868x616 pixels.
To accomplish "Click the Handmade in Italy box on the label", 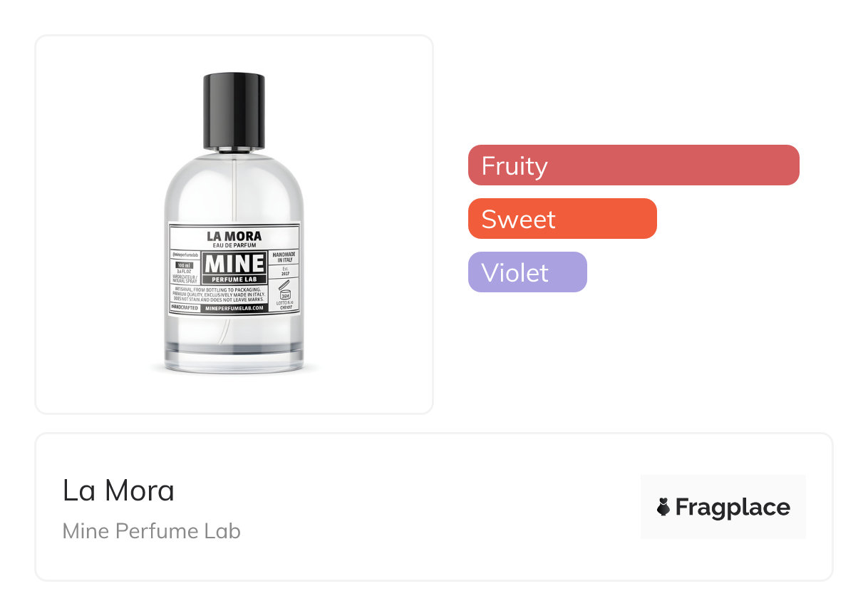I will pyautogui.click(x=285, y=257).
